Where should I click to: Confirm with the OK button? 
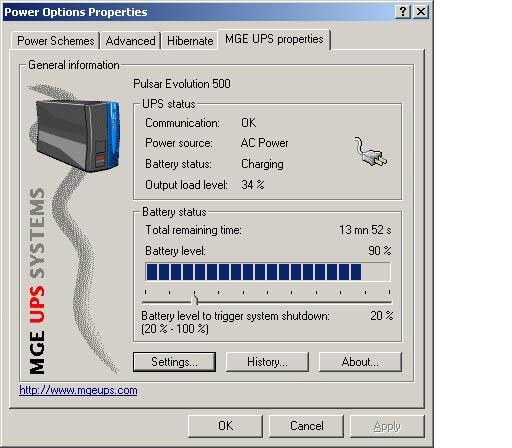point(225,426)
